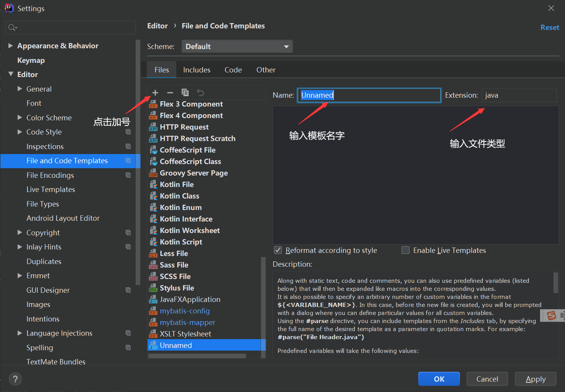Expand the Code Style node
Viewport: 565px width, 392px height.
[x=20, y=132]
